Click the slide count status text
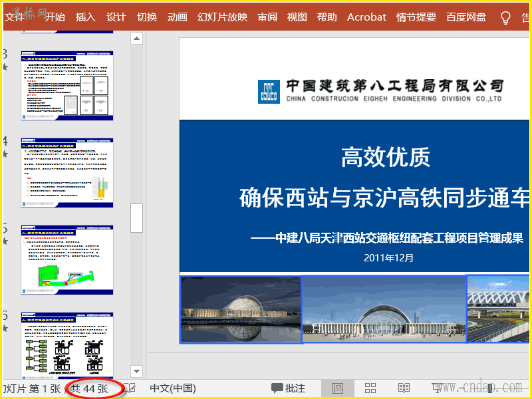Viewport: 532px width, 399px height. 90,388
